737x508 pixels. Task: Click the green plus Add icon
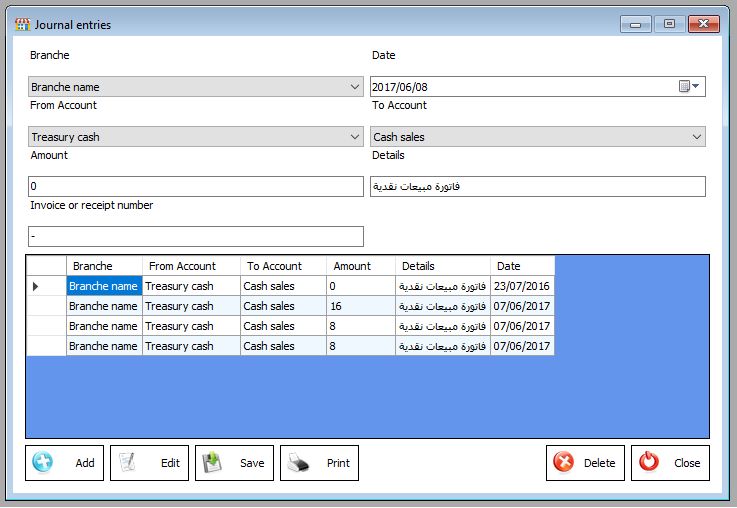click(x=42, y=463)
